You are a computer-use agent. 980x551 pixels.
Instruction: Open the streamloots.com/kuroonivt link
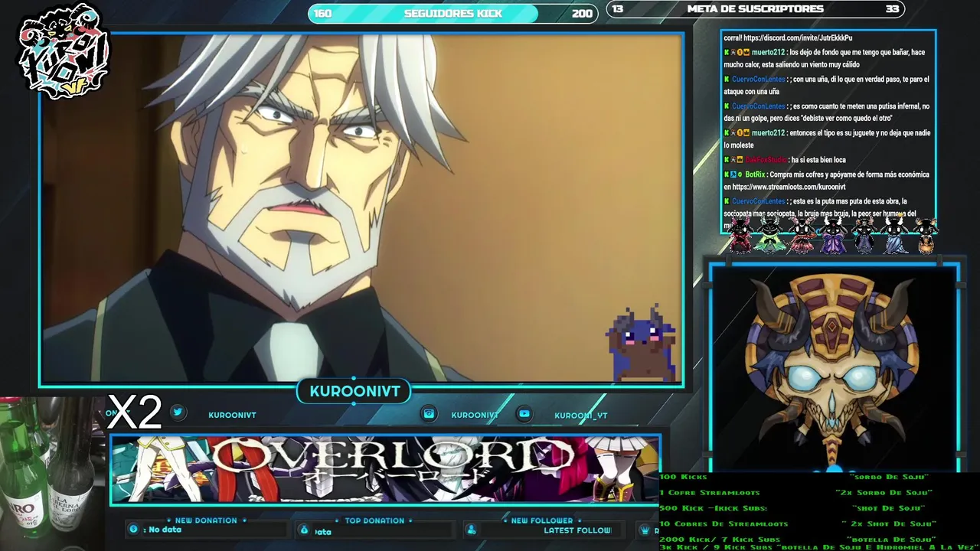789,187
